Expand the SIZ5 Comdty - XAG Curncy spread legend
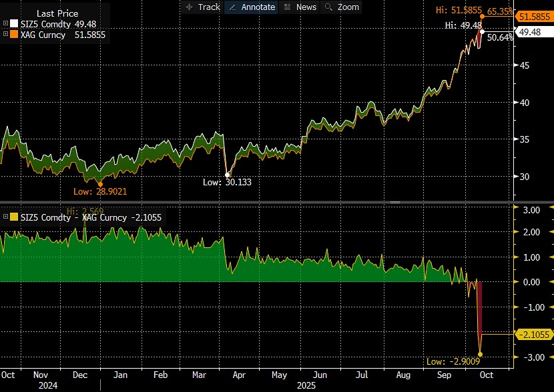Image resolution: width=554 pixels, height=392 pixels. (5, 217)
